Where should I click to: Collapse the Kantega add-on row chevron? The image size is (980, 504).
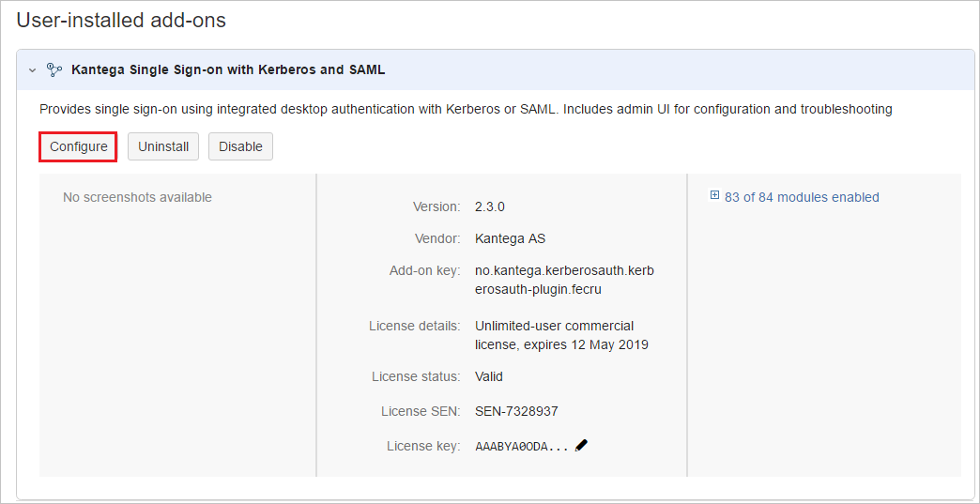[33, 70]
